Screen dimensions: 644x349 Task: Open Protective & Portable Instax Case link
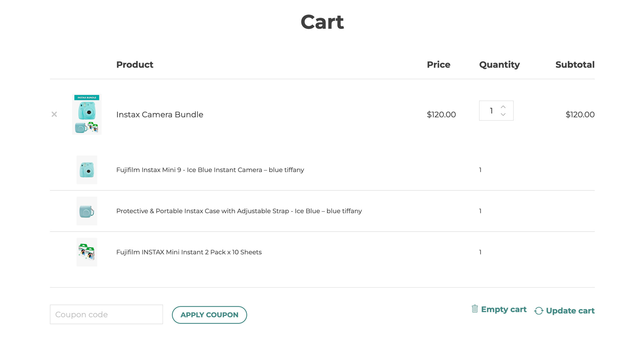tap(239, 211)
